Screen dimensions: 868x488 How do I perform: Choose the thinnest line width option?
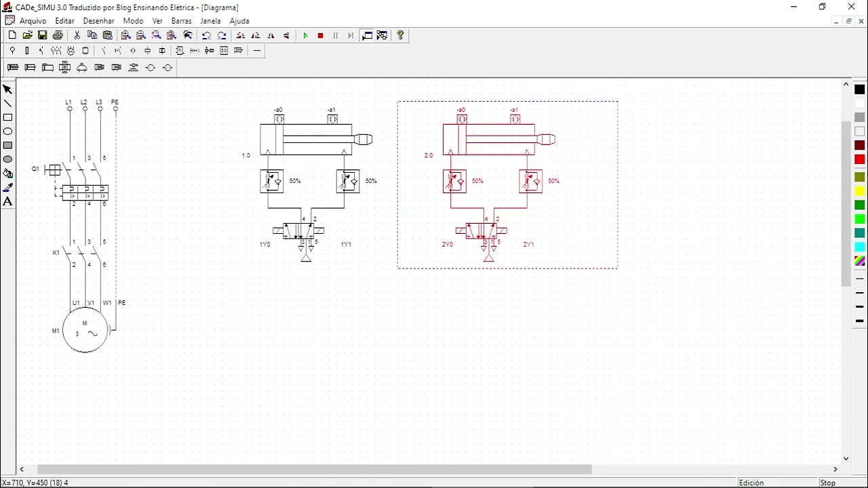pos(860,279)
